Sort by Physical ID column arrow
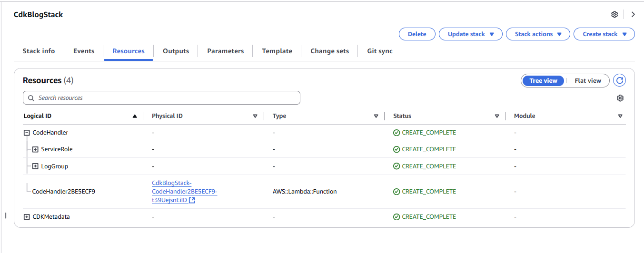The width and height of the screenshot is (644, 253). (255, 116)
